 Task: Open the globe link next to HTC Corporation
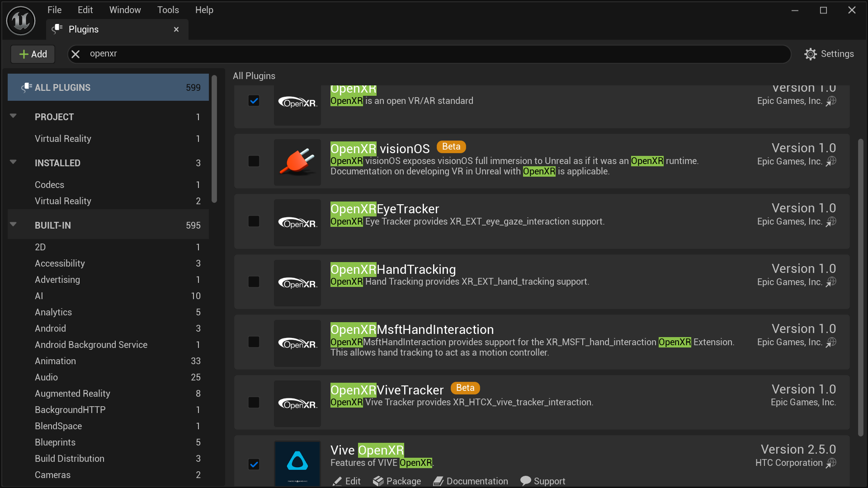[831, 463]
